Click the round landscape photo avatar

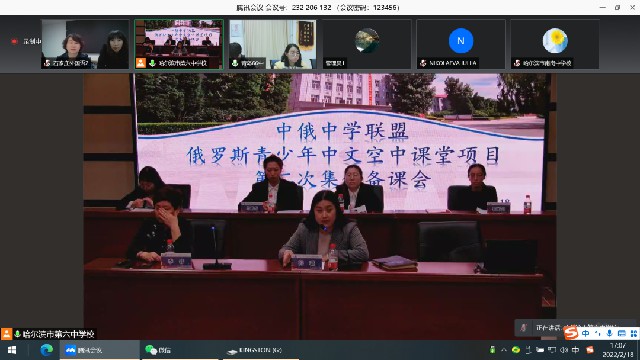click(367, 40)
